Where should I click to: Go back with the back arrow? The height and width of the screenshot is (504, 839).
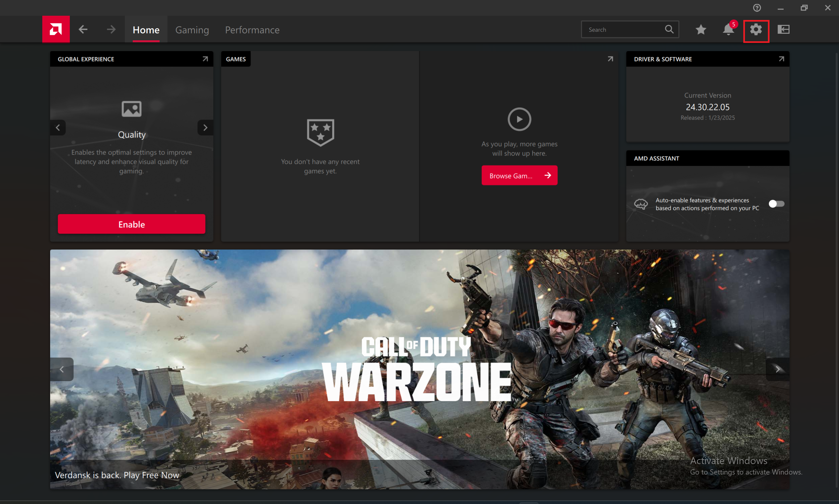click(x=83, y=29)
